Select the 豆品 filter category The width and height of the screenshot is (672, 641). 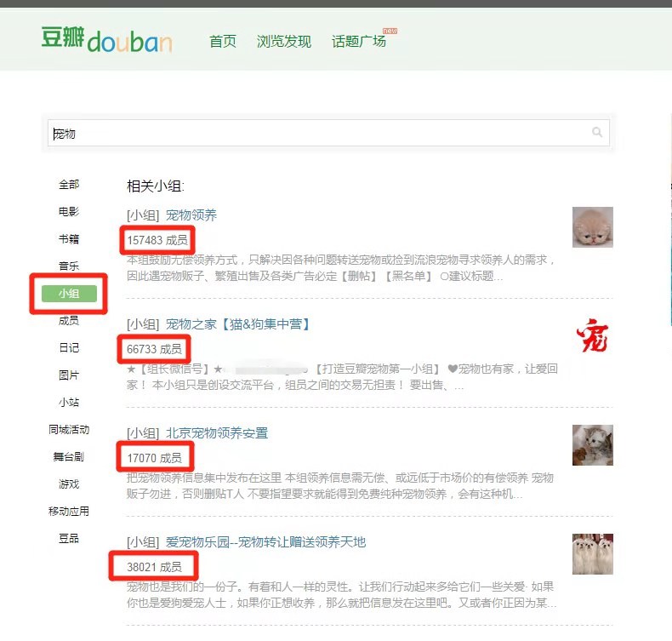click(x=69, y=539)
